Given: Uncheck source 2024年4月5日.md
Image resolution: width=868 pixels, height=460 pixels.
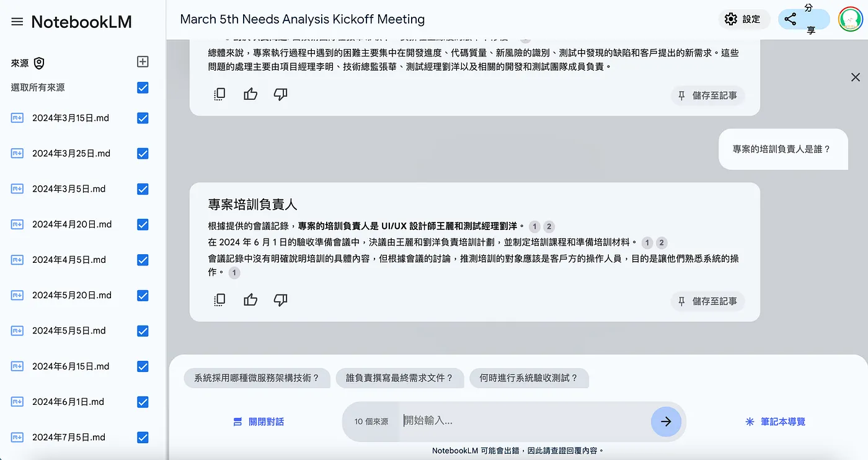Looking at the screenshot, I should point(143,260).
